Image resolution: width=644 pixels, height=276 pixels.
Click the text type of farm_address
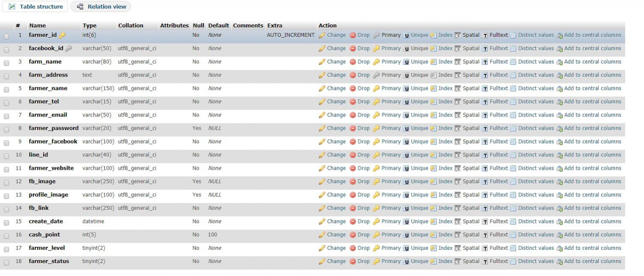point(87,75)
